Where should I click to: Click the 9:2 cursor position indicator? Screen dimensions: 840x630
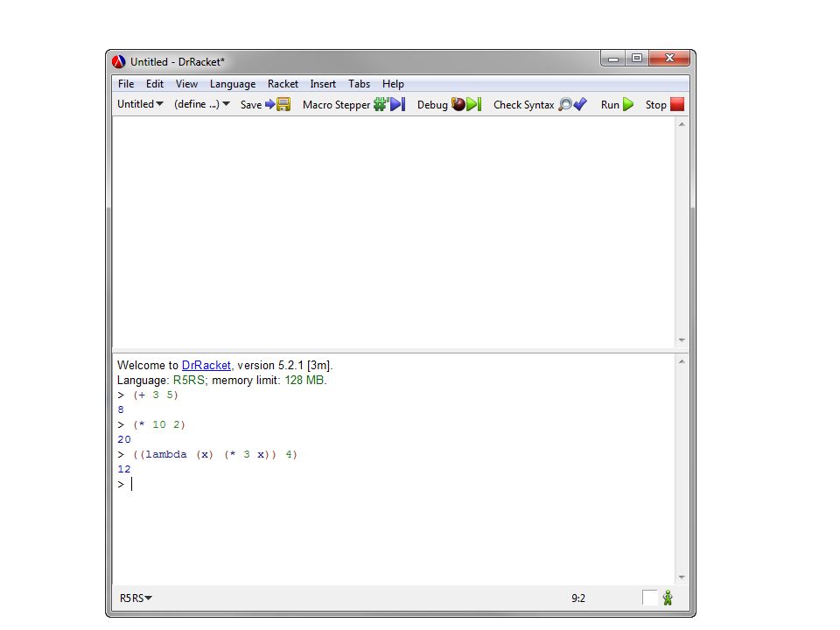coord(578,598)
